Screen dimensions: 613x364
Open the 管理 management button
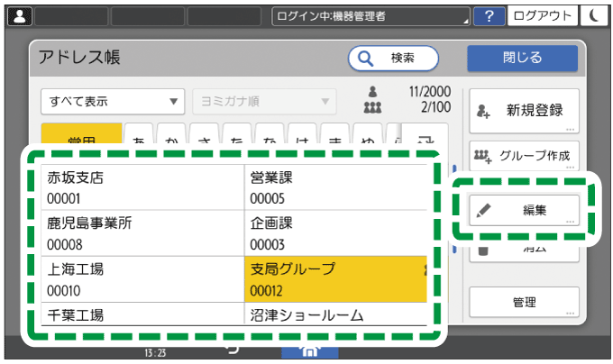coord(524,302)
